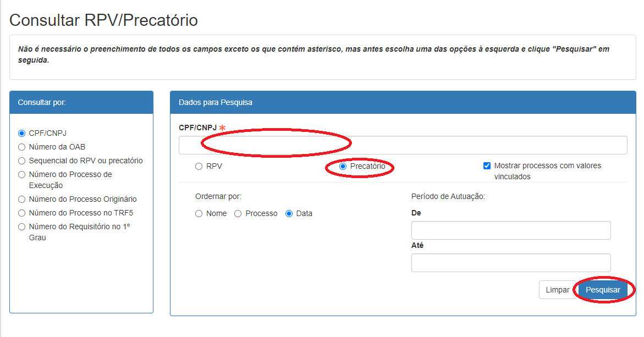Select Sequencial do RPV ou precatório
This screenshot has height=337, width=644.
coord(22,161)
